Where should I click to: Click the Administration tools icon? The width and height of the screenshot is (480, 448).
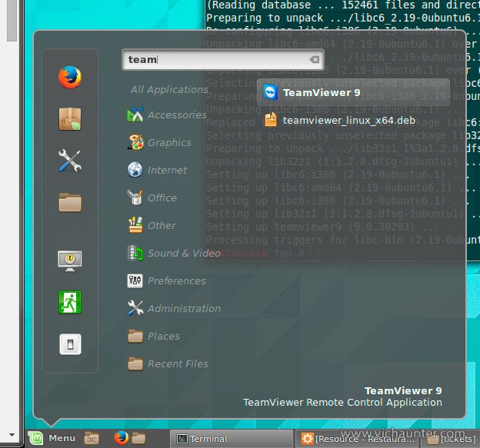[135, 308]
